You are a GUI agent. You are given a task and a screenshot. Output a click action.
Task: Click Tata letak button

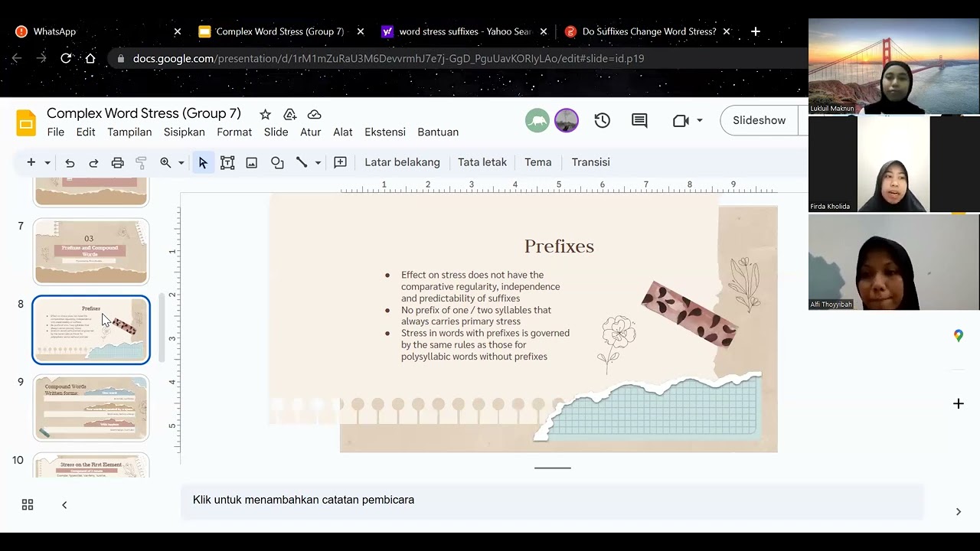click(482, 162)
